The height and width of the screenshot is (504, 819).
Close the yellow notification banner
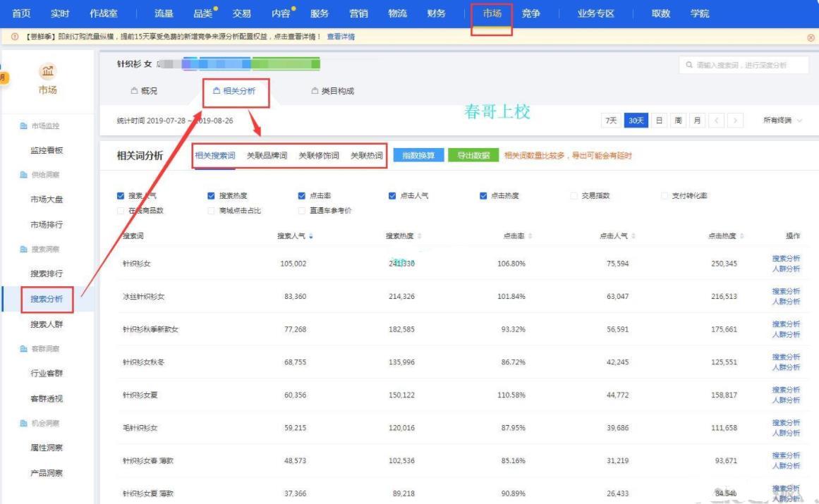[x=811, y=37]
